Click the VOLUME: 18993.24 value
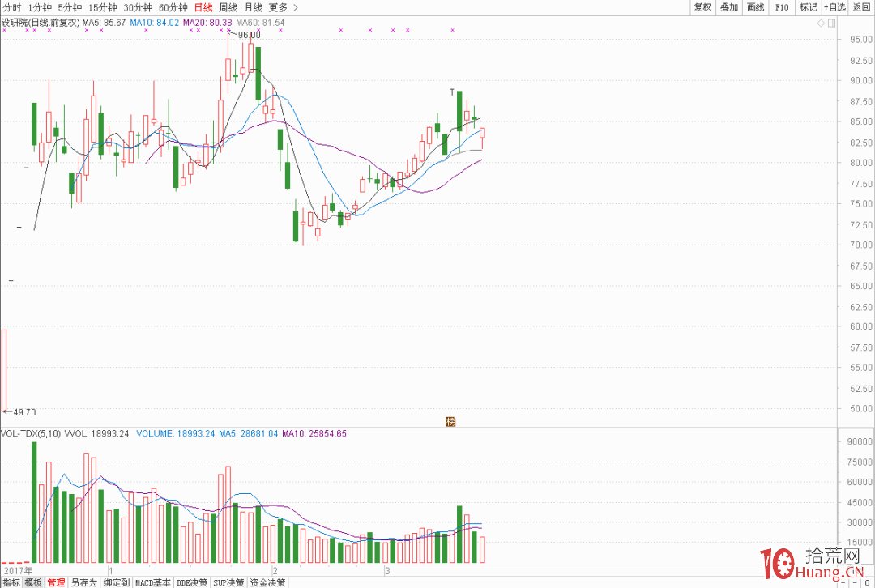 175,433
